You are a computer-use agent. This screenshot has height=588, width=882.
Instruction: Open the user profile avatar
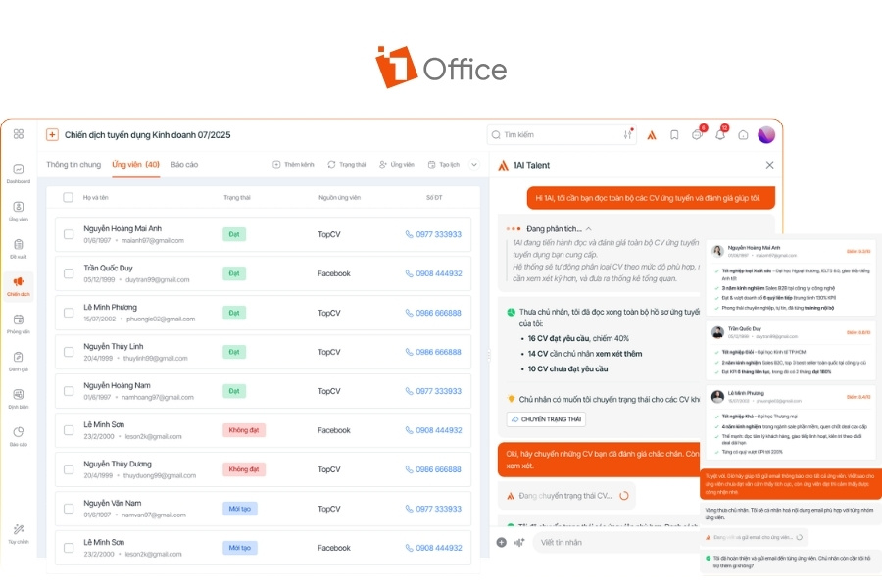coord(766,135)
